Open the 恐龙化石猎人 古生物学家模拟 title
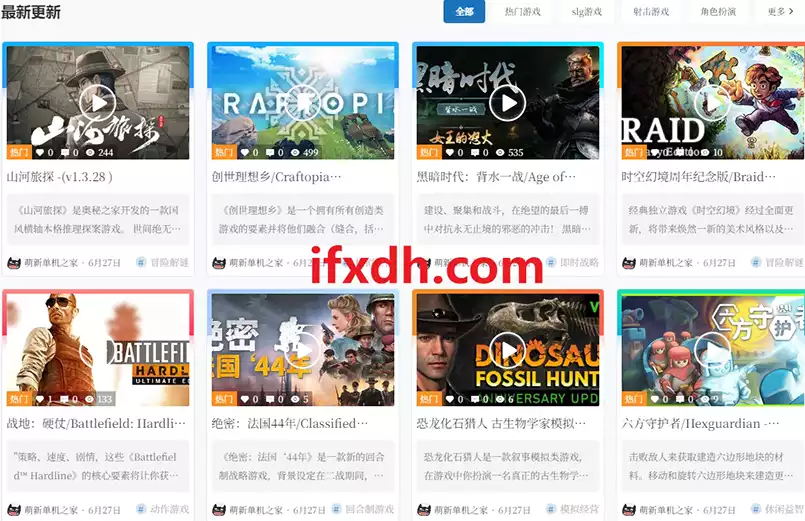805x521 pixels. [501, 423]
